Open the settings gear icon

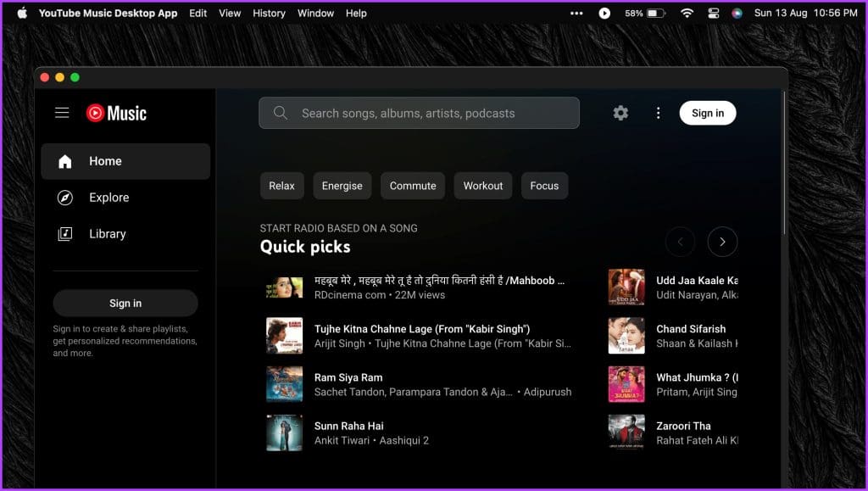click(620, 113)
